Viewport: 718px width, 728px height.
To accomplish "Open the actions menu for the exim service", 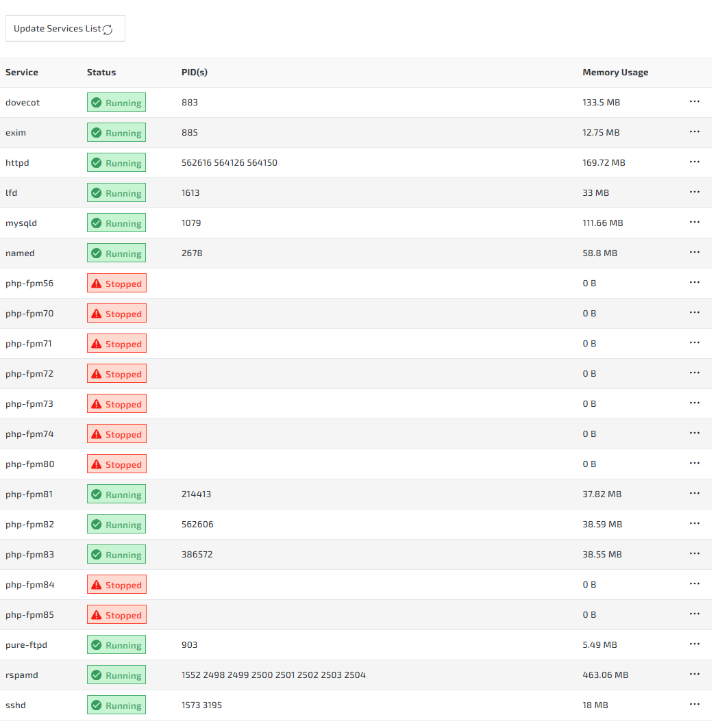I will click(x=694, y=131).
